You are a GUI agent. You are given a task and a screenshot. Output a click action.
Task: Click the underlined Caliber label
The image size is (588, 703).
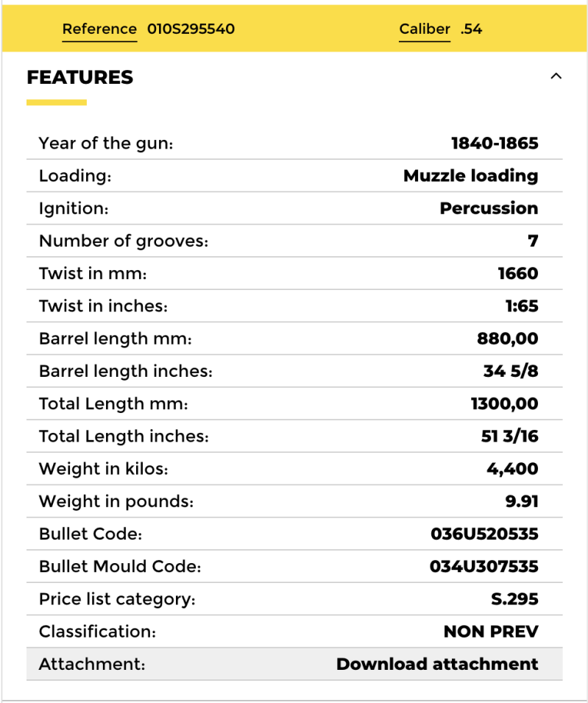coord(425,29)
